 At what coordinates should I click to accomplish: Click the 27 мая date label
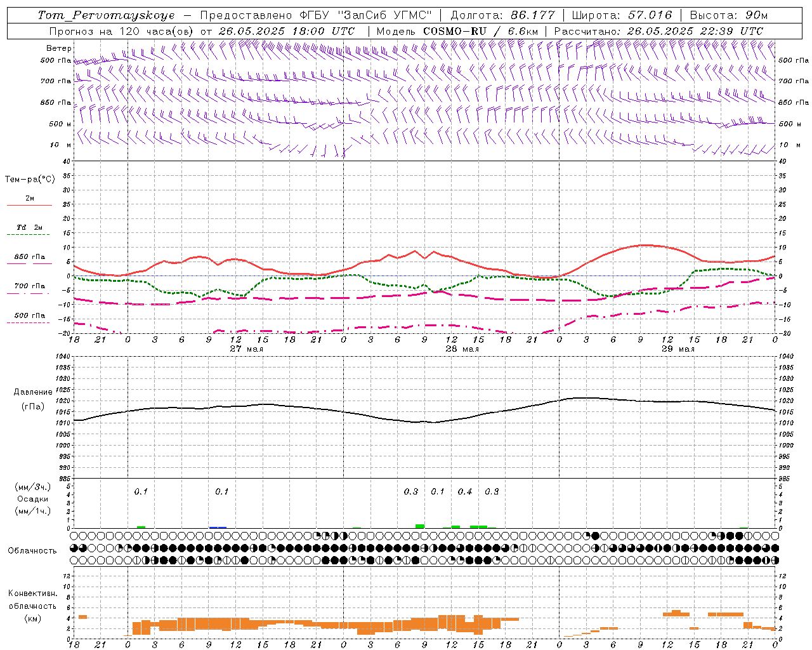(x=246, y=349)
